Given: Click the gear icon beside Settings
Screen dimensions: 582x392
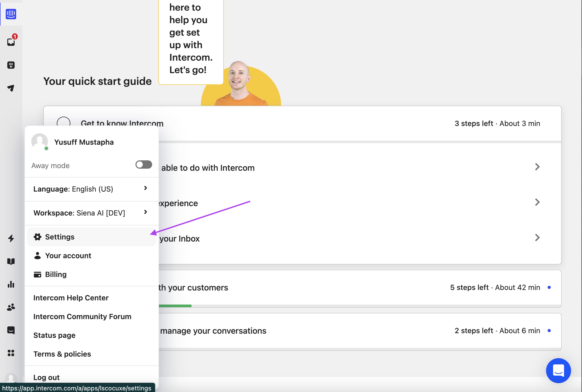Looking at the screenshot, I should click(x=38, y=237).
